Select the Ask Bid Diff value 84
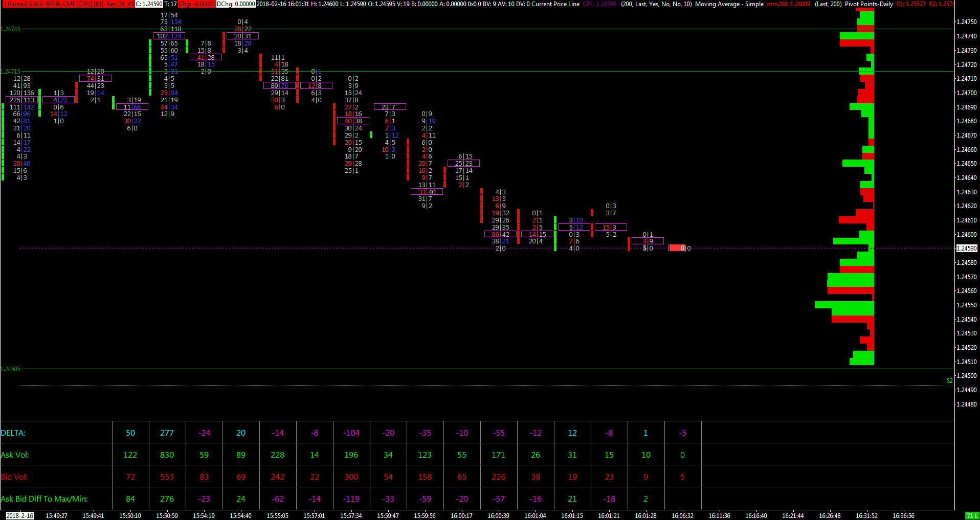Image resolution: width=980 pixels, height=520 pixels. [130, 499]
